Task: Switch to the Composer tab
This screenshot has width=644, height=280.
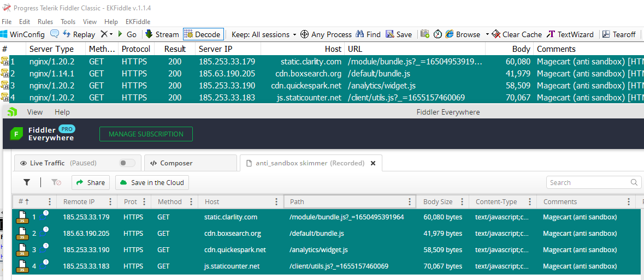Action: pos(191,163)
